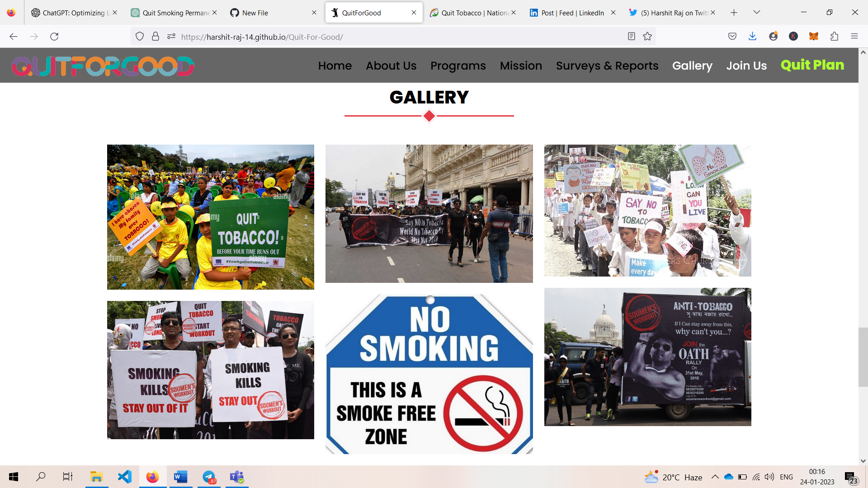Open the Firefox downloads panel
This screenshot has height=488, width=868.
tap(752, 37)
